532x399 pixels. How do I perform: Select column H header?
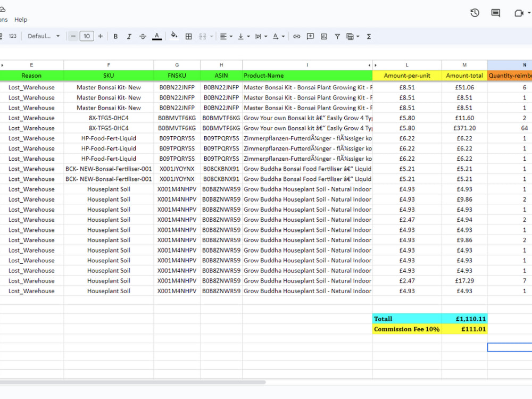(221, 65)
